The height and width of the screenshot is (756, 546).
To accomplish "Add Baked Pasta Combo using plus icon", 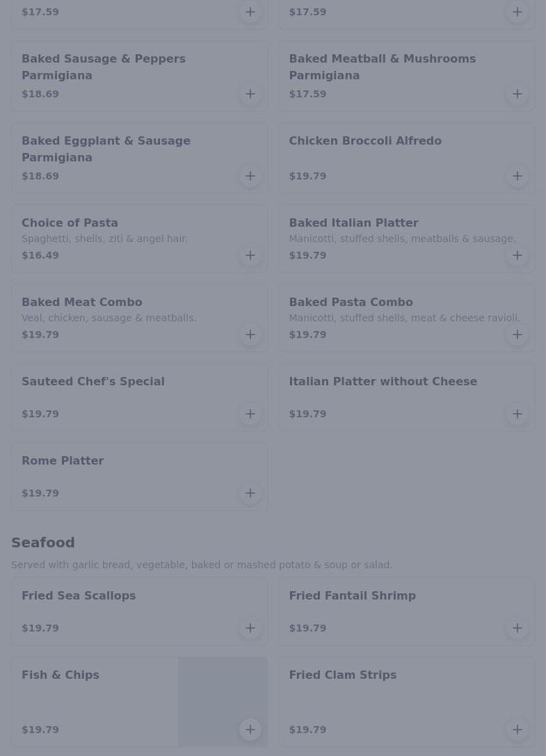I will click(x=517, y=335).
